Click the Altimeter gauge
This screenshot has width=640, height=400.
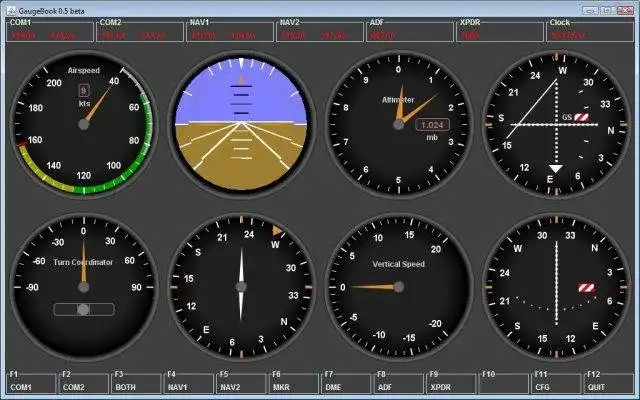399,124
